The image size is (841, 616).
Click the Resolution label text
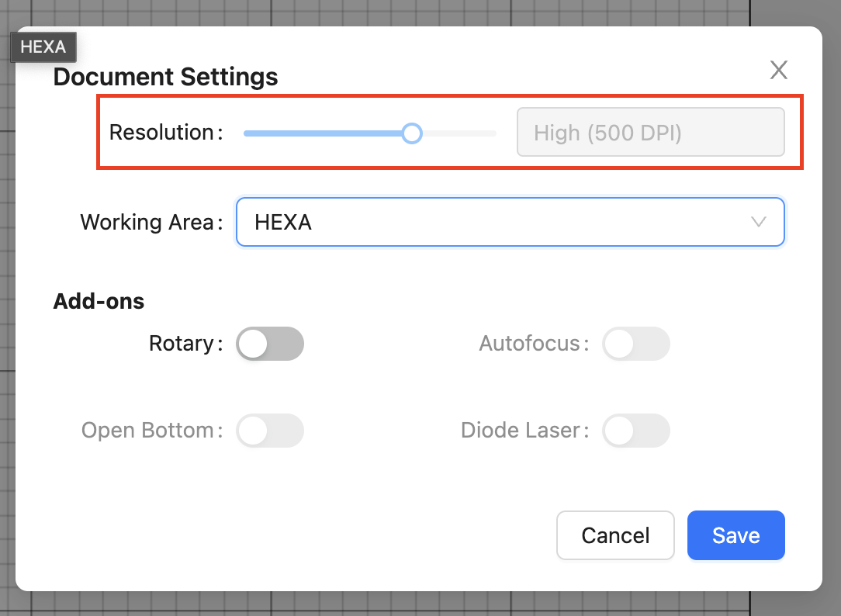tap(161, 133)
